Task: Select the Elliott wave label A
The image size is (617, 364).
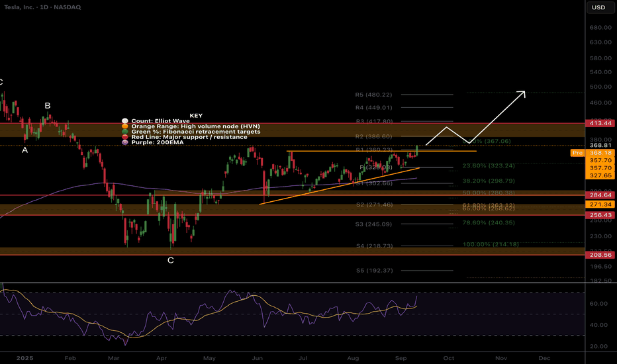Action: point(24,150)
